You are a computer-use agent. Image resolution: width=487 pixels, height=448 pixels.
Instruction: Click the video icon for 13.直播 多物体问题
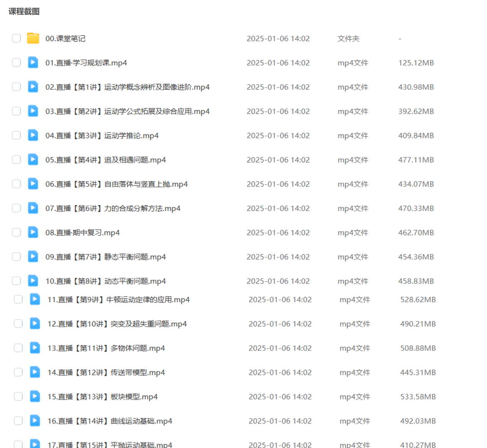point(35,348)
